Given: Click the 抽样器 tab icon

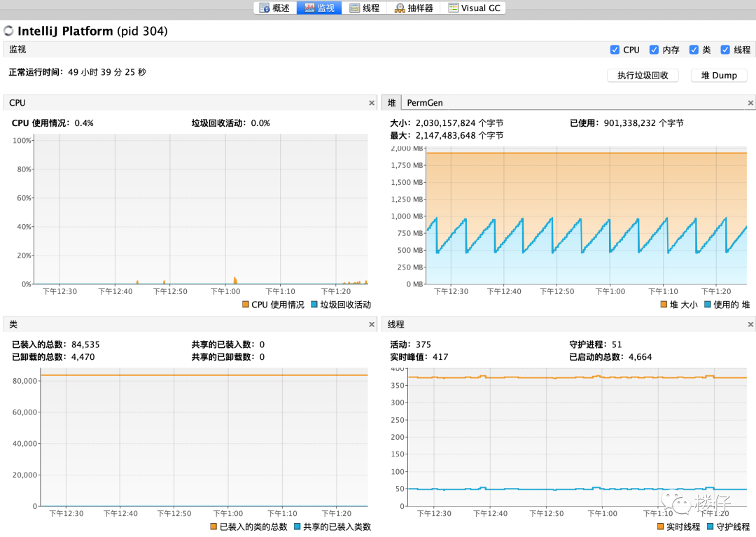Looking at the screenshot, I should [400, 8].
